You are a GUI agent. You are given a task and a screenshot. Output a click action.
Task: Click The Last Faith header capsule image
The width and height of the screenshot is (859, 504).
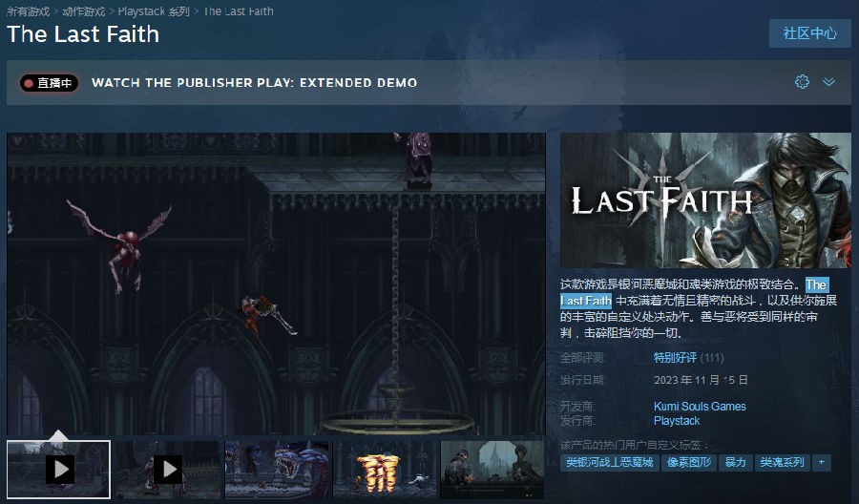705,200
